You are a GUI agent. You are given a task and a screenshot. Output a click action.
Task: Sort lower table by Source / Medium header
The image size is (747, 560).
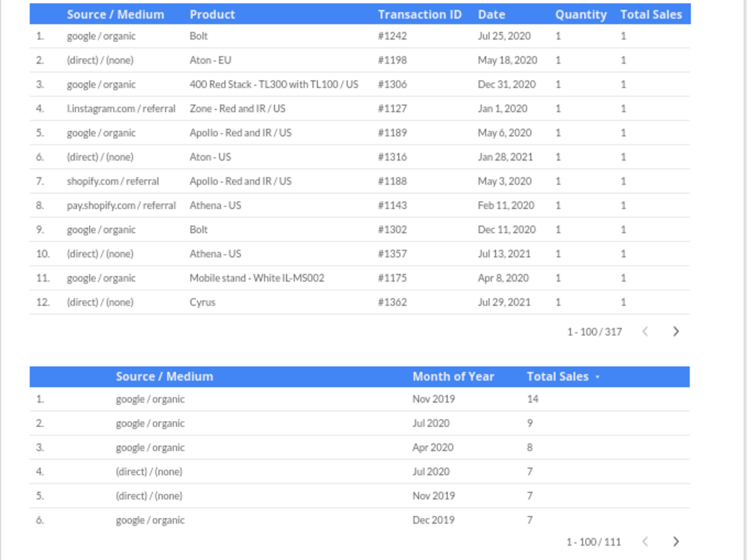click(x=164, y=376)
